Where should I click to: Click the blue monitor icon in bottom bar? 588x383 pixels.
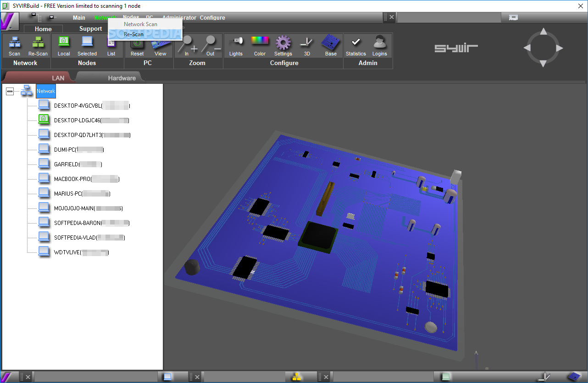pyautogui.click(x=168, y=377)
